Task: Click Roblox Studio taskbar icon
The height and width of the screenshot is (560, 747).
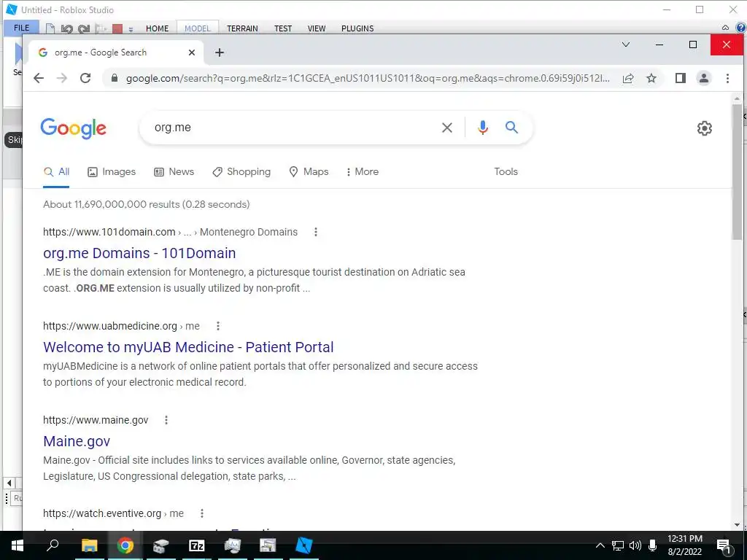Action: pos(304,545)
